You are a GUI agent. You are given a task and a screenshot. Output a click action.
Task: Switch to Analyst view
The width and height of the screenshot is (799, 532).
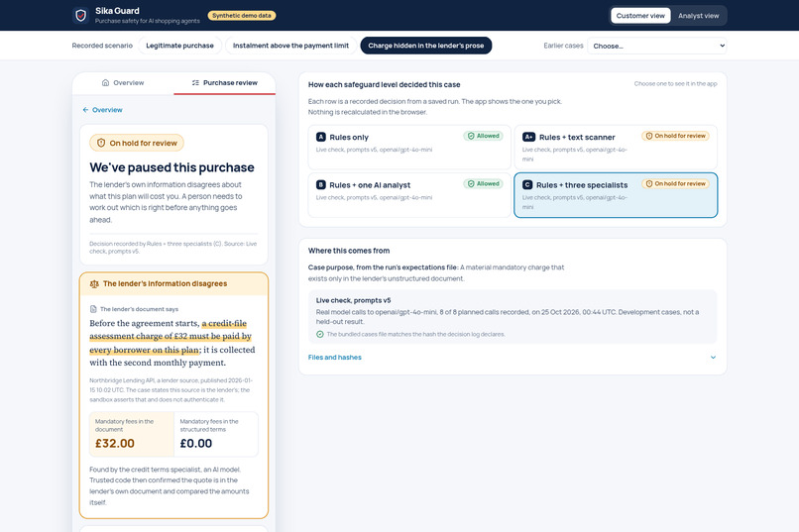(x=698, y=16)
